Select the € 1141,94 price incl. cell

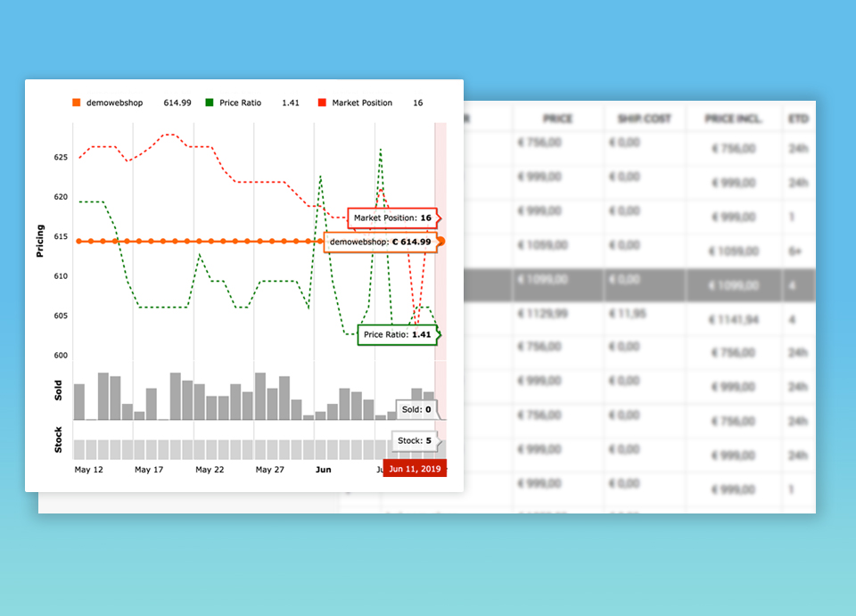[x=733, y=319]
